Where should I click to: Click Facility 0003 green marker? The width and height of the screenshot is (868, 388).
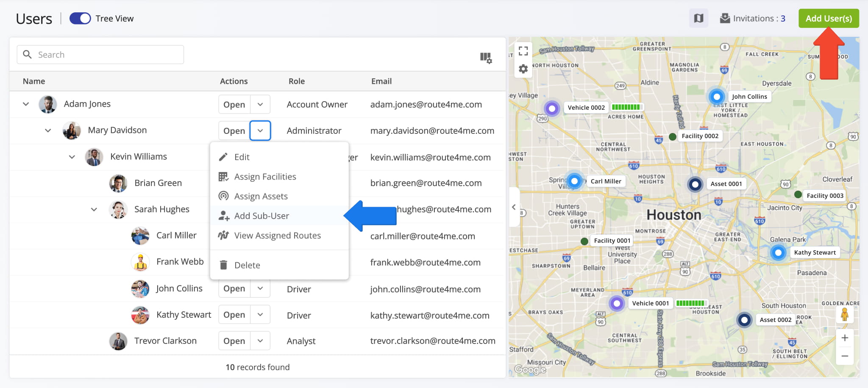pos(798,194)
